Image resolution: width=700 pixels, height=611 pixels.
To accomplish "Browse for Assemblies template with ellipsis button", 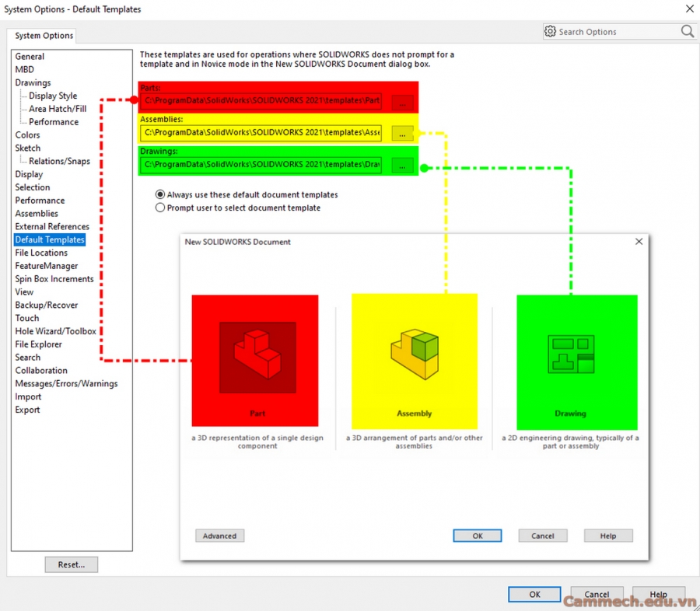I will click(x=402, y=134).
